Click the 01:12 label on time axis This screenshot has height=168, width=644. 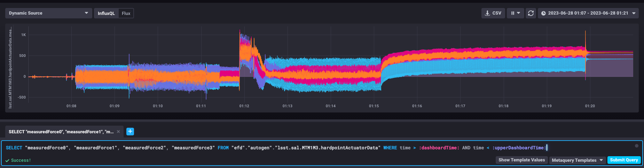coord(244,106)
